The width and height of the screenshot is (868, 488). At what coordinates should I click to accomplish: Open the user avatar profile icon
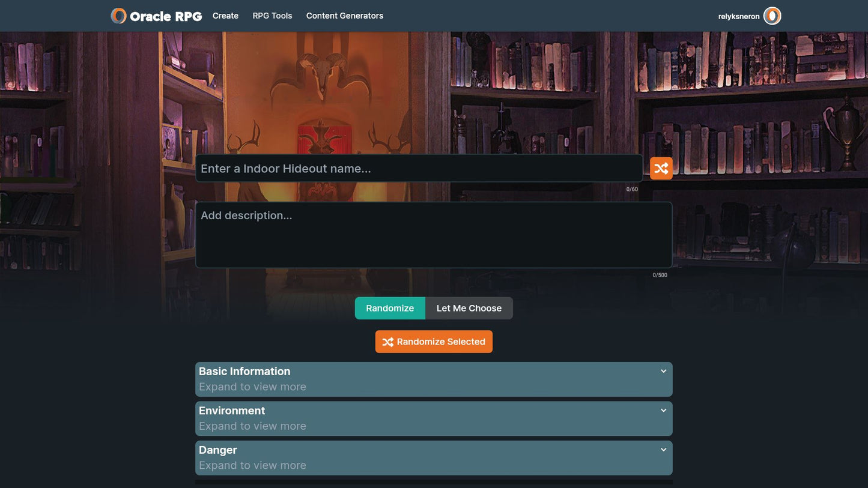point(772,16)
